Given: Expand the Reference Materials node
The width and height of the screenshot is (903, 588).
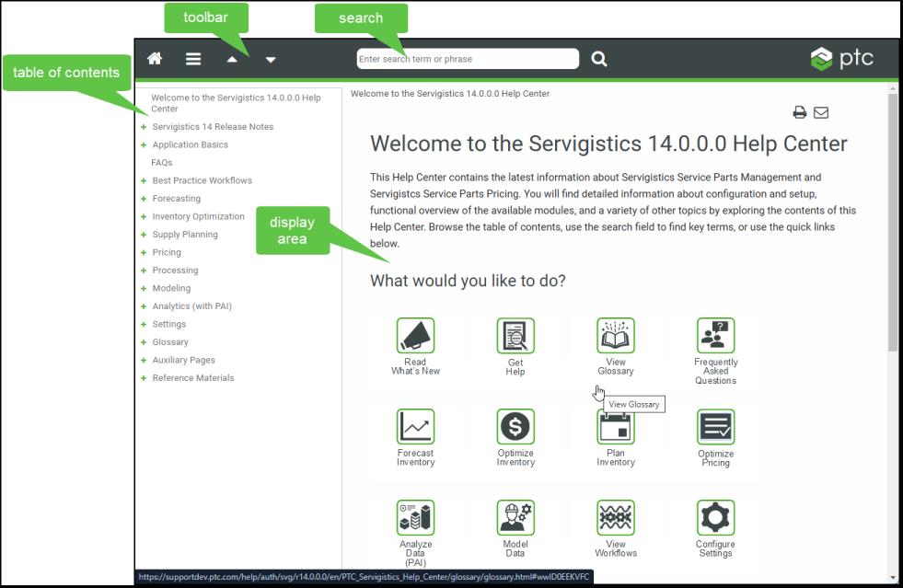Looking at the screenshot, I should [x=144, y=378].
